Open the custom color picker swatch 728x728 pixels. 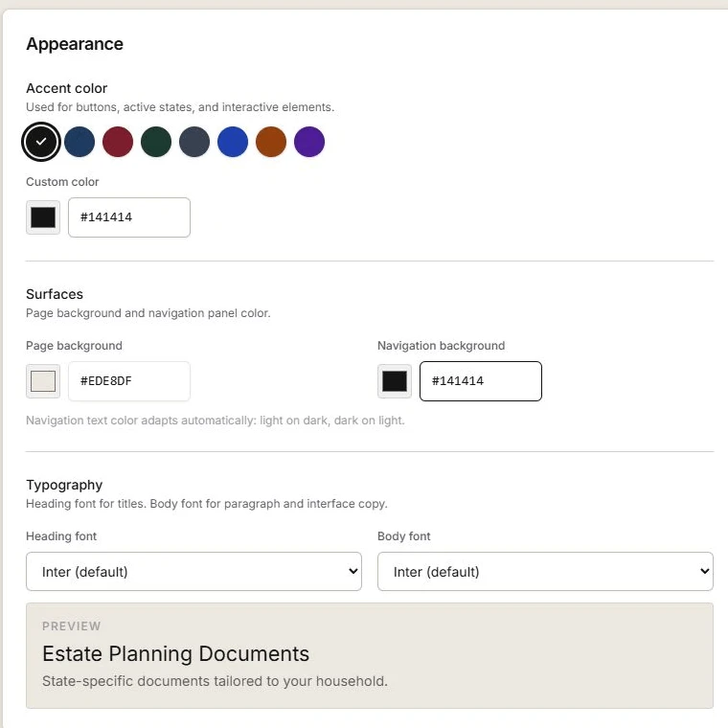click(43, 217)
